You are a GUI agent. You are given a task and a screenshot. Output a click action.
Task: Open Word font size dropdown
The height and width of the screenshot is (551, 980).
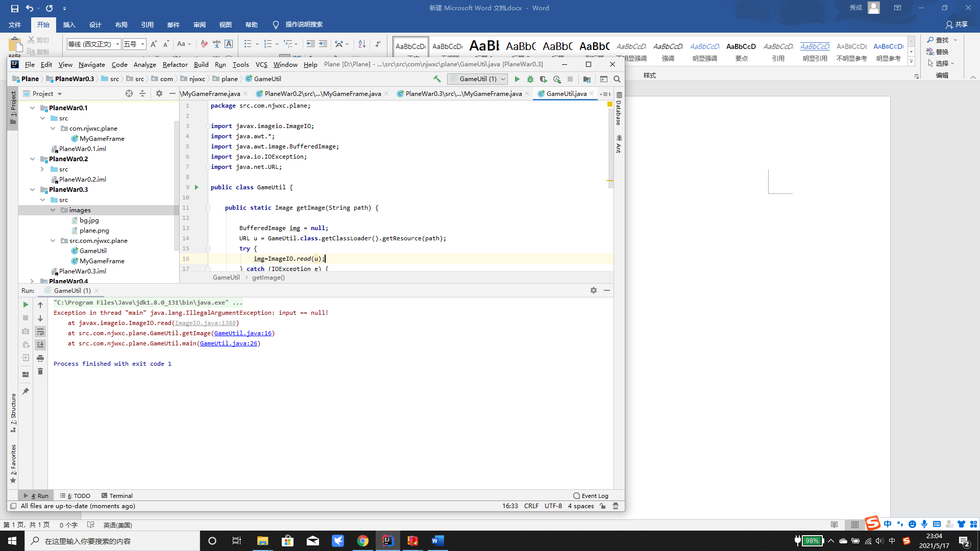pyautogui.click(x=143, y=44)
